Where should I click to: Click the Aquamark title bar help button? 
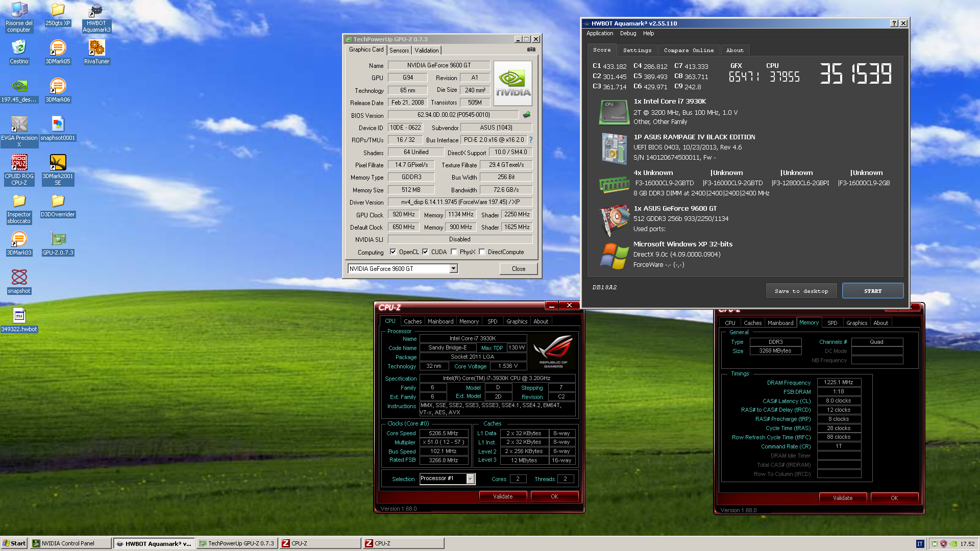coord(894,23)
